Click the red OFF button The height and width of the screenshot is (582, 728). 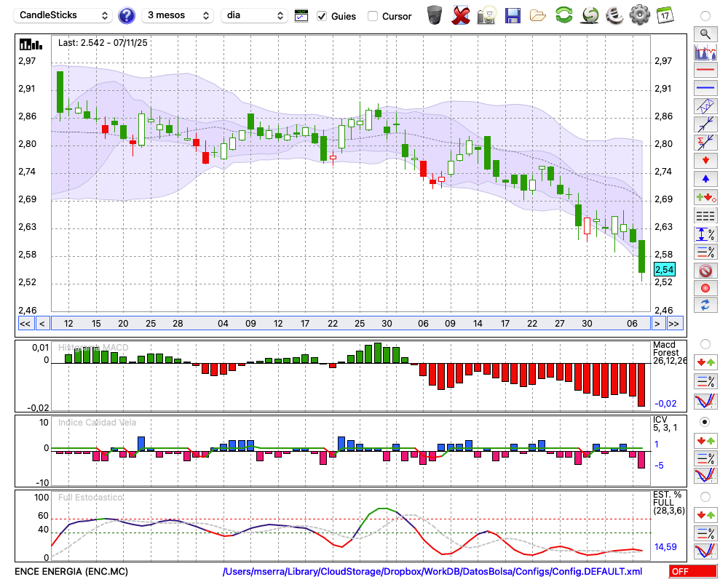click(693, 572)
